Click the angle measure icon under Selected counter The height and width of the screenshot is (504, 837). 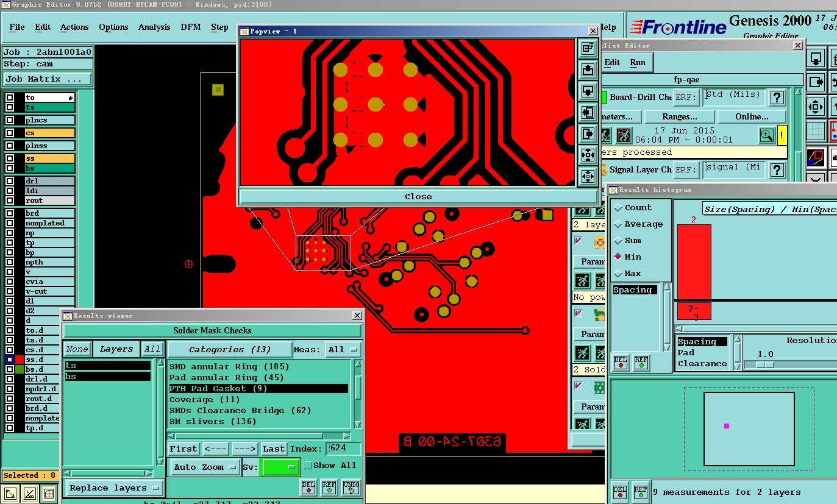click(x=30, y=494)
